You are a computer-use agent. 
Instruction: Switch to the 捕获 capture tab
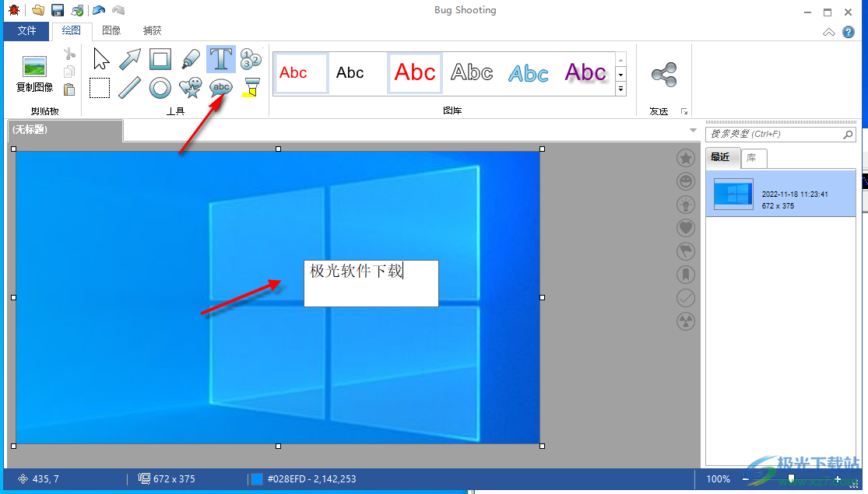pos(153,31)
